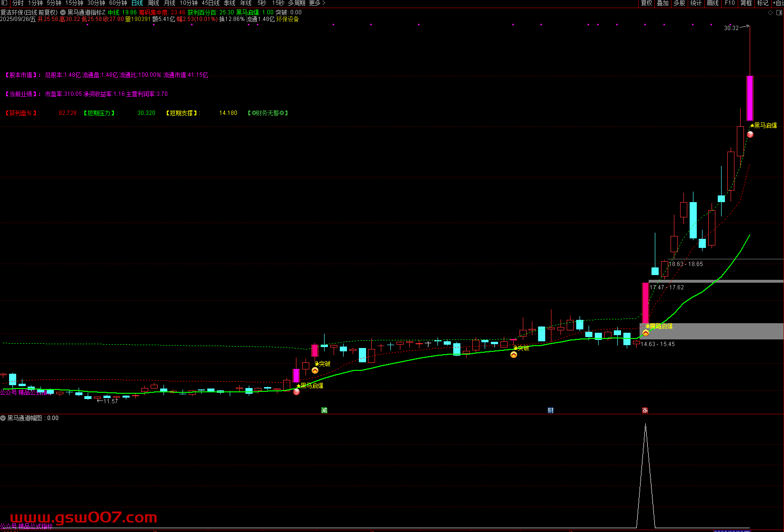Select the 45日线 period tab
Screen dimensions: 784x532
211,3
